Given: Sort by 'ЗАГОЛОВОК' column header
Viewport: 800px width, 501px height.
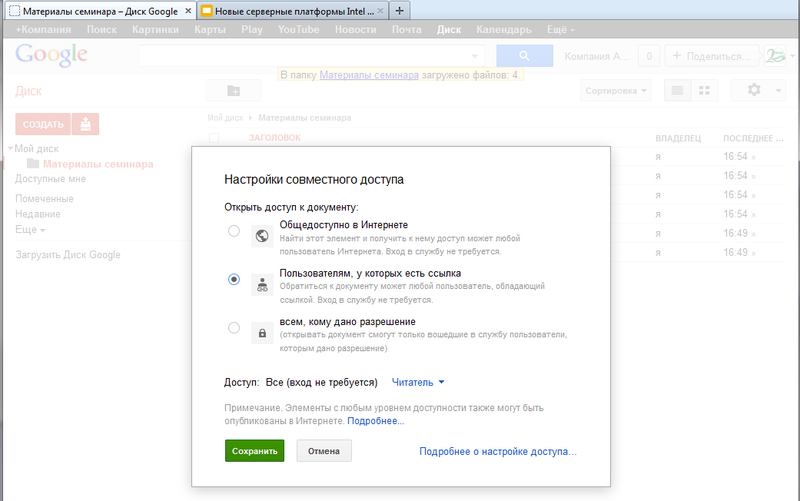Looking at the screenshot, I should click(x=274, y=138).
